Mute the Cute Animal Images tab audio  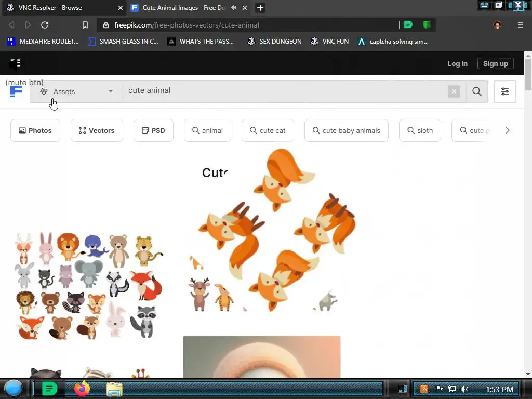233,7
